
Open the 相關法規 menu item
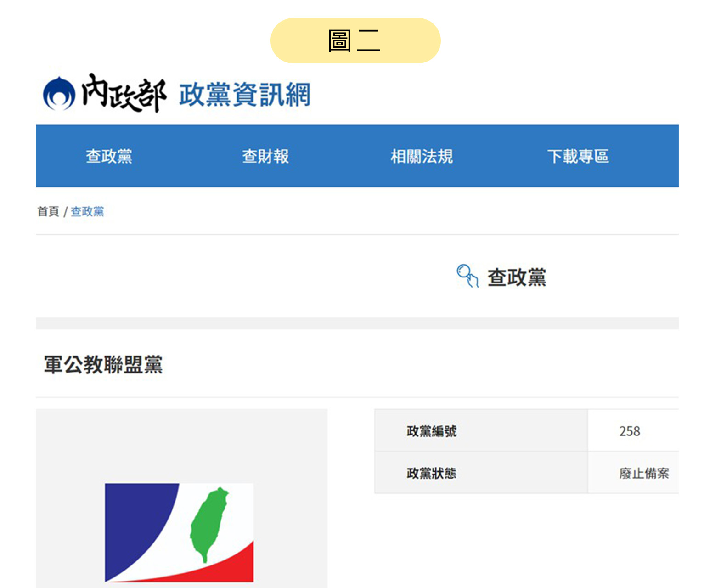pos(422,156)
